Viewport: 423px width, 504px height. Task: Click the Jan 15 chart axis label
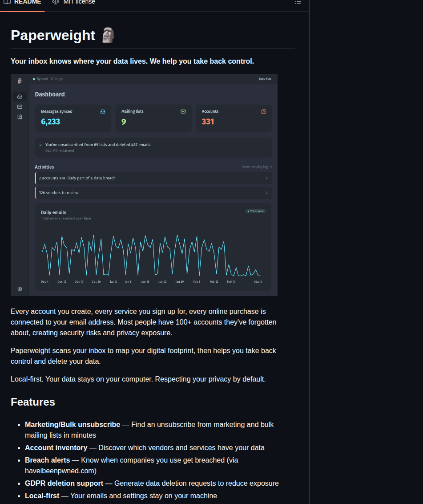pyautogui.click(x=145, y=281)
